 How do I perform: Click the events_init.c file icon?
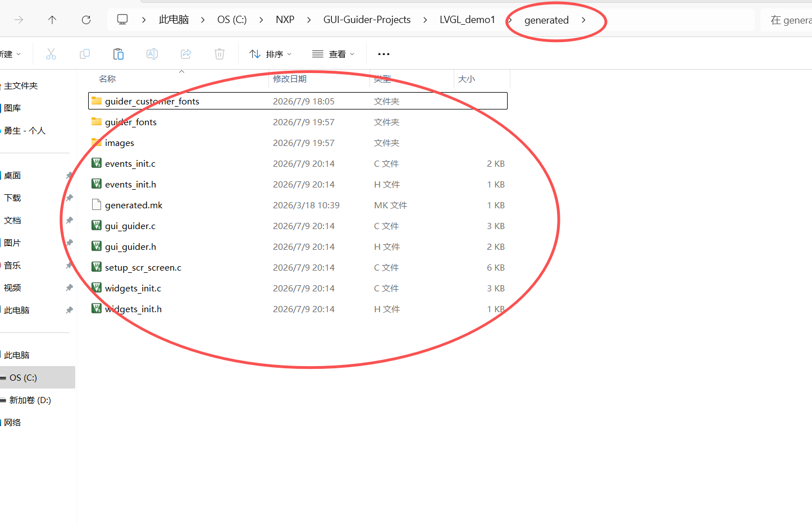(x=97, y=163)
